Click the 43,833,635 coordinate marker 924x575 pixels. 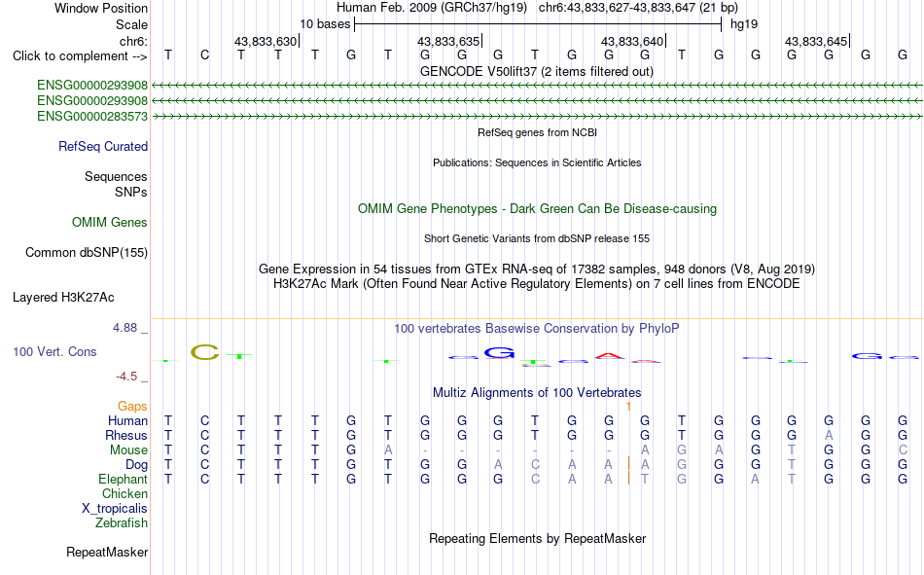pyautogui.click(x=448, y=41)
